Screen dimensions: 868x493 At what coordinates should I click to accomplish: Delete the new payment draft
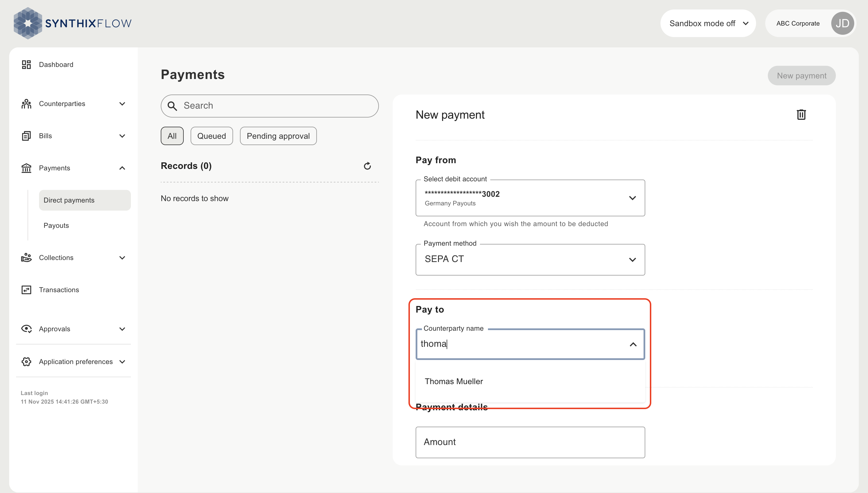point(801,115)
